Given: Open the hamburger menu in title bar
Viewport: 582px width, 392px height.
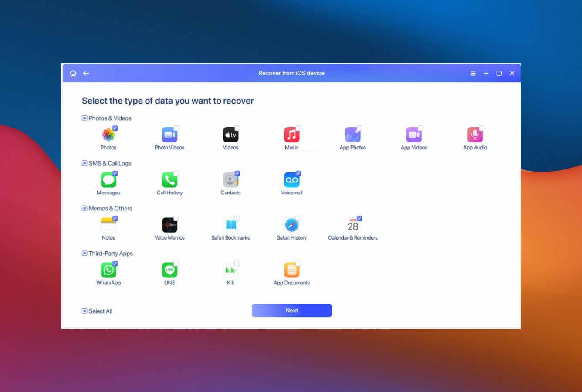Looking at the screenshot, I should click(473, 73).
